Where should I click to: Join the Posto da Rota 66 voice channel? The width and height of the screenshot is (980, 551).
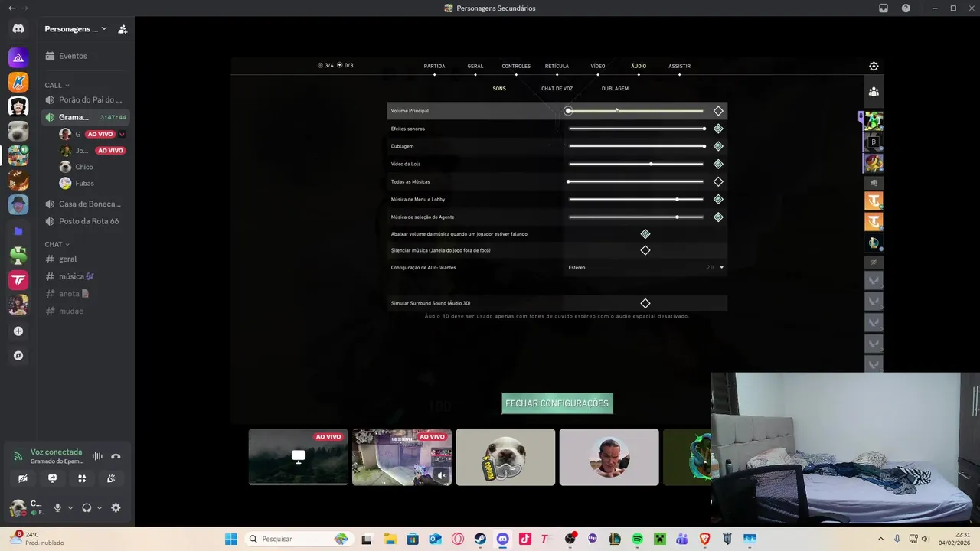[x=86, y=221]
